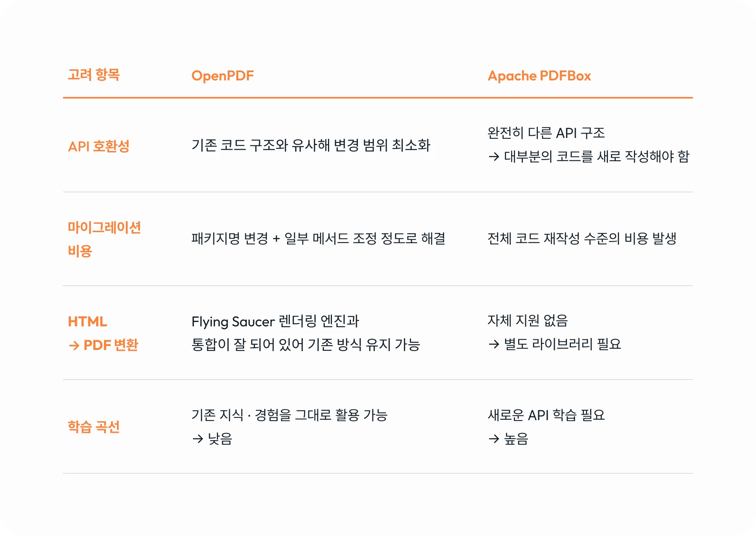This screenshot has height=536, width=756.
Task: Click the HTML row label text
Action: coord(87,322)
